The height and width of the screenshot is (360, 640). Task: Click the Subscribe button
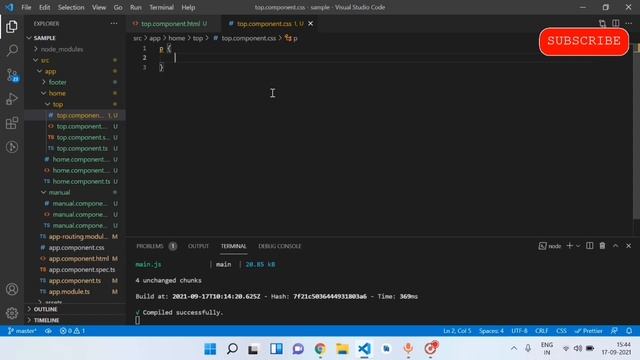(x=584, y=41)
